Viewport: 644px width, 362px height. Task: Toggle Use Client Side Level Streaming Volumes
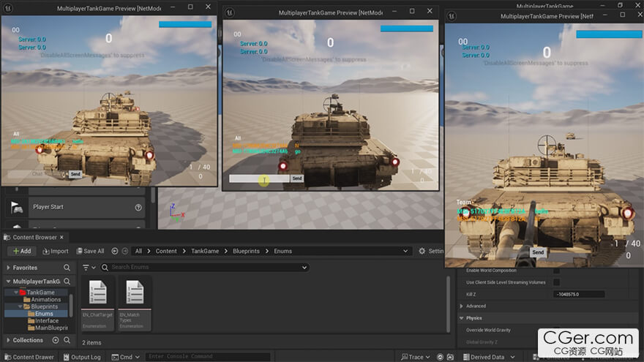point(556,282)
